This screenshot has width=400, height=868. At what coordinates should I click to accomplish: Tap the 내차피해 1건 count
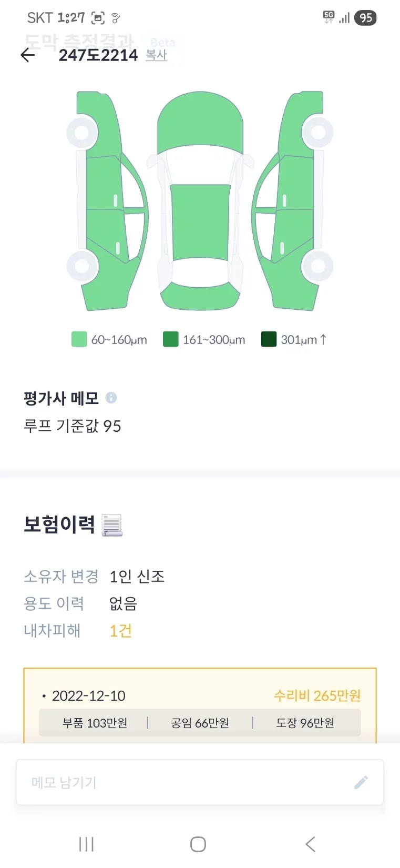click(x=120, y=630)
